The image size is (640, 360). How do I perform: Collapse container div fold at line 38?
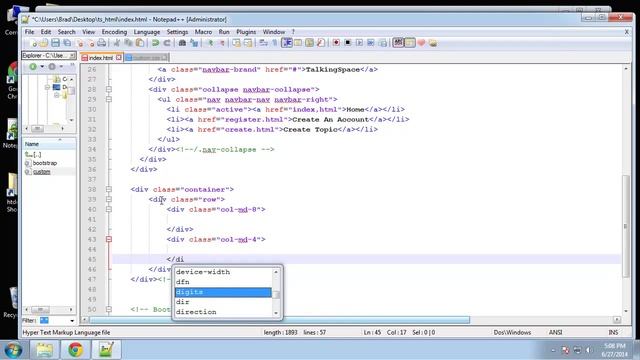click(109, 189)
